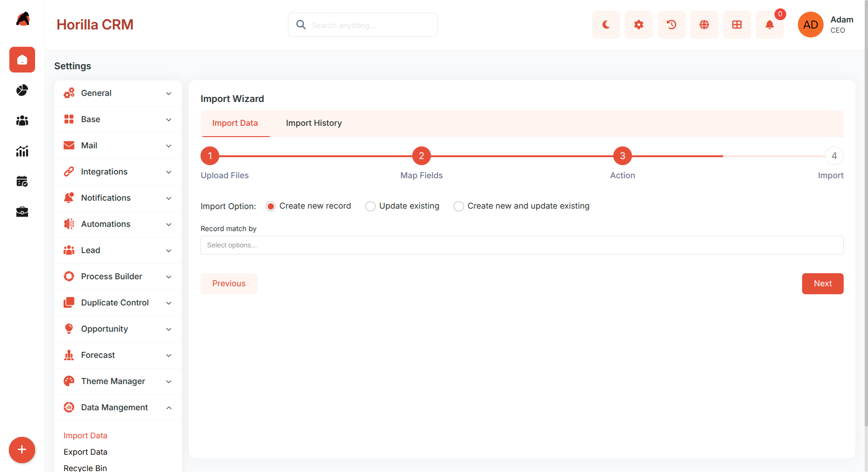The height and width of the screenshot is (472, 868).
Task: Click the Horilla CRM title
Action: click(x=95, y=25)
